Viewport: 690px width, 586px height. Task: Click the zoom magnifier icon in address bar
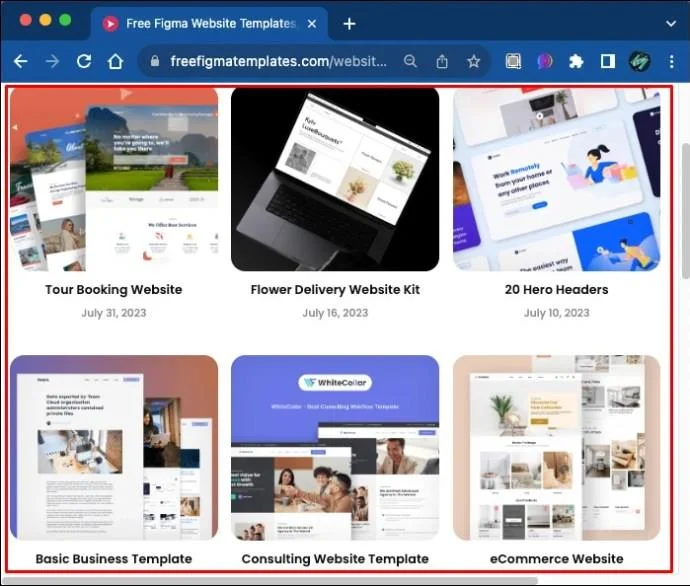pos(410,61)
